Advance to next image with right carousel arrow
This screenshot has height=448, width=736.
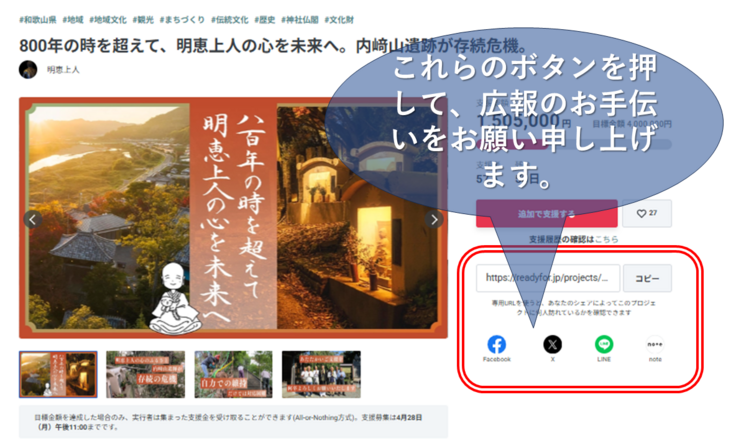click(434, 220)
